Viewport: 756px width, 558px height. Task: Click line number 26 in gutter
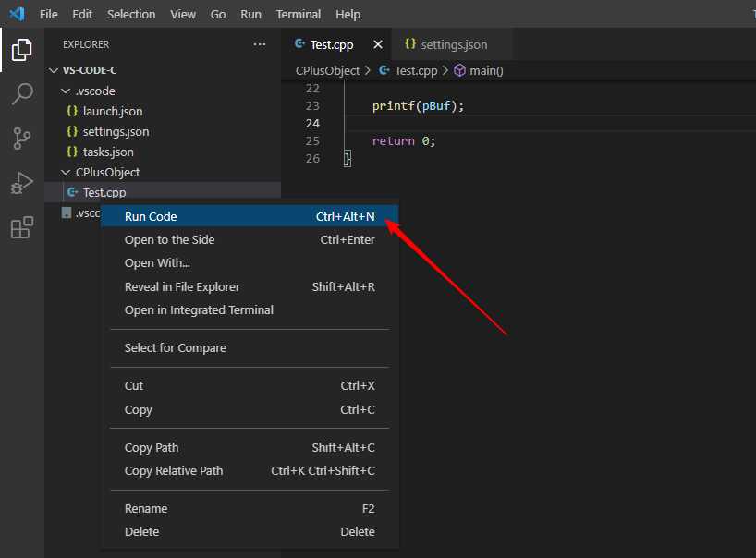pos(312,159)
